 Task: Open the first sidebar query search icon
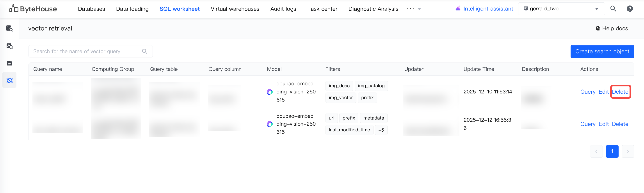9,29
